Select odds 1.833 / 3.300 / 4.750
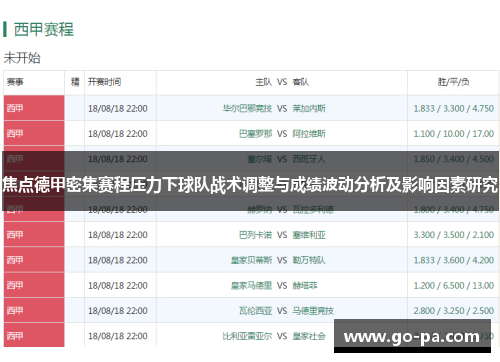Screen dimensions: 500x362 [x=454, y=108]
